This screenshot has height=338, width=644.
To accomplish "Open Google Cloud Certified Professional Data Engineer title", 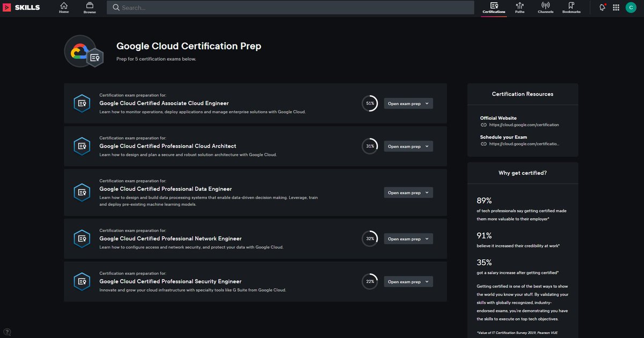I will [166, 189].
